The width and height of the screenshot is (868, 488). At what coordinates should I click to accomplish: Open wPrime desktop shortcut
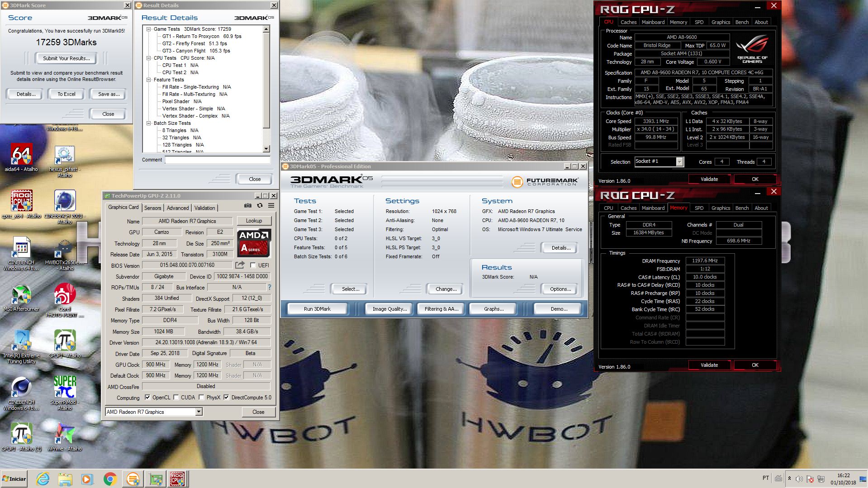(65, 436)
